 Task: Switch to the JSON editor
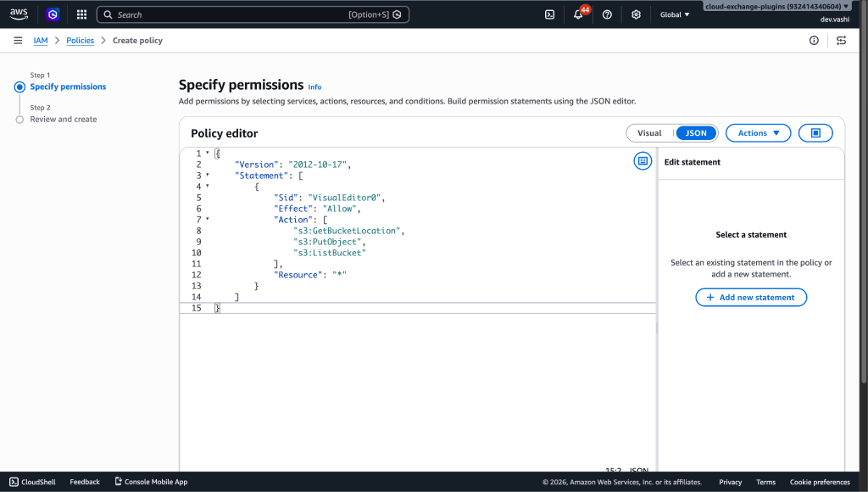(696, 133)
